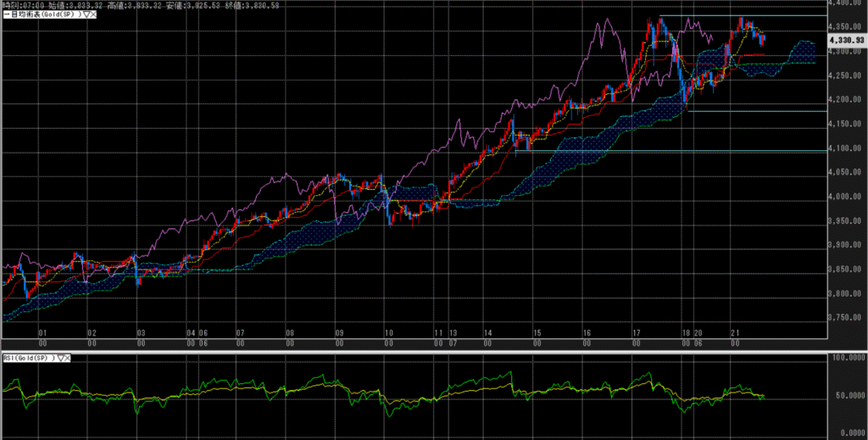Select date marker 17 on time axis
The image size is (868, 440).
[636, 334]
